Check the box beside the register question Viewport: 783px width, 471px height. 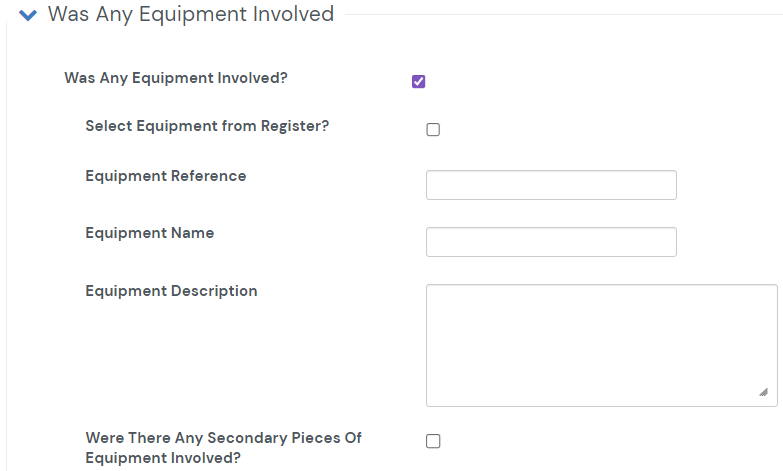(x=433, y=129)
